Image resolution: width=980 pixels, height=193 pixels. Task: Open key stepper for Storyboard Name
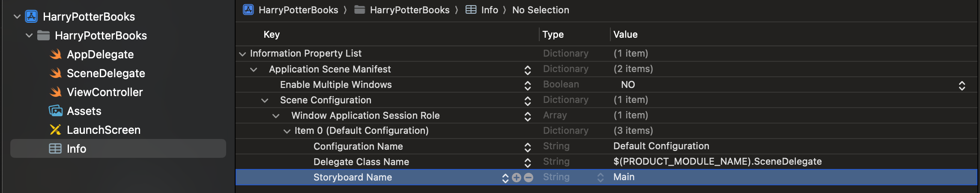505,178
